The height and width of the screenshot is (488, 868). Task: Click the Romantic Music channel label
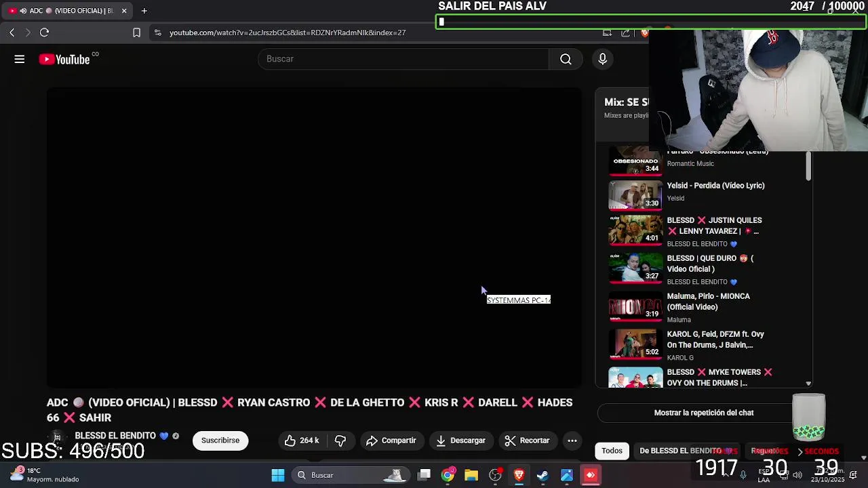coord(690,164)
